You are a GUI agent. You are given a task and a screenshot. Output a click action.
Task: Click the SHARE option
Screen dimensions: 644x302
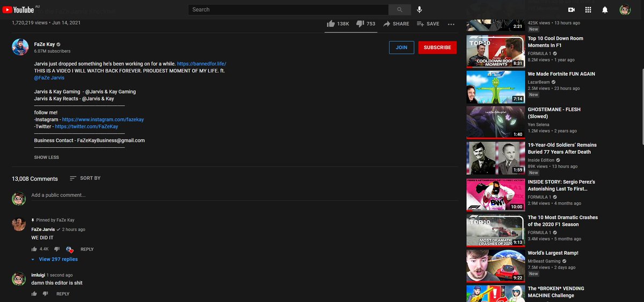[x=396, y=24]
